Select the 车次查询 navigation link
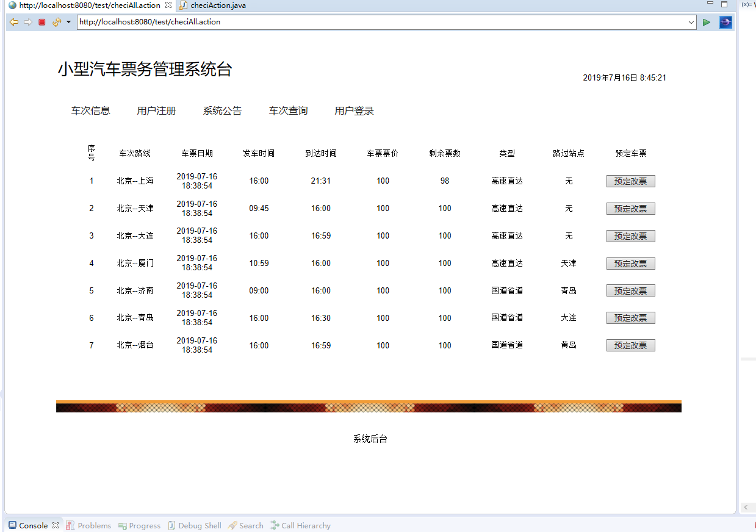Image resolution: width=756 pixels, height=532 pixels. (288, 110)
